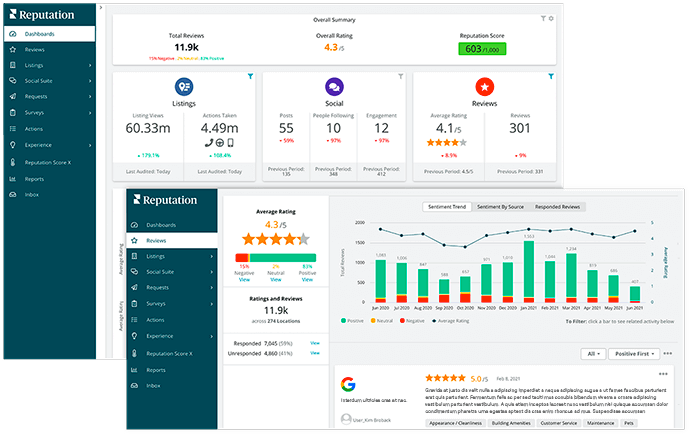Click the Google logo on the review
The height and width of the screenshot is (437, 692).
(348, 384)
